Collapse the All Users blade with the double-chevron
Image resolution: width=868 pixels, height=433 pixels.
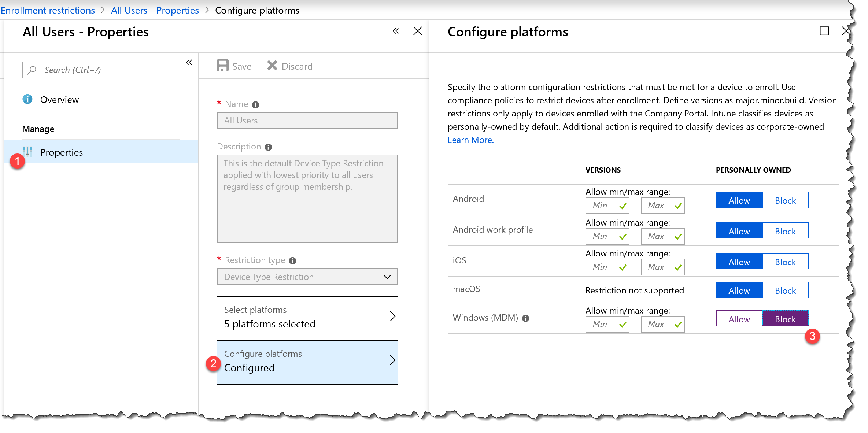[x=396, y=31]
